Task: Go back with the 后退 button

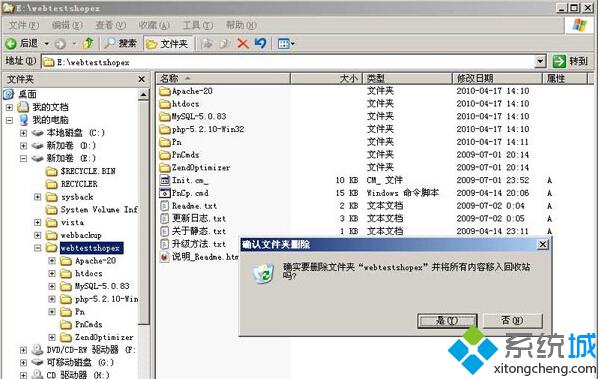Action: click(22, 43)
